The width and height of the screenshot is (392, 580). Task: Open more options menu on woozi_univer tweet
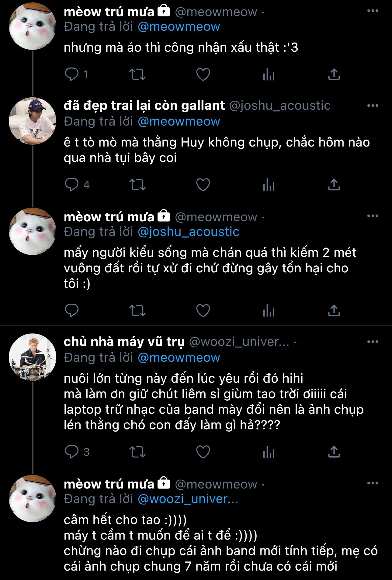pyautogui.click(x=373, y=342)
